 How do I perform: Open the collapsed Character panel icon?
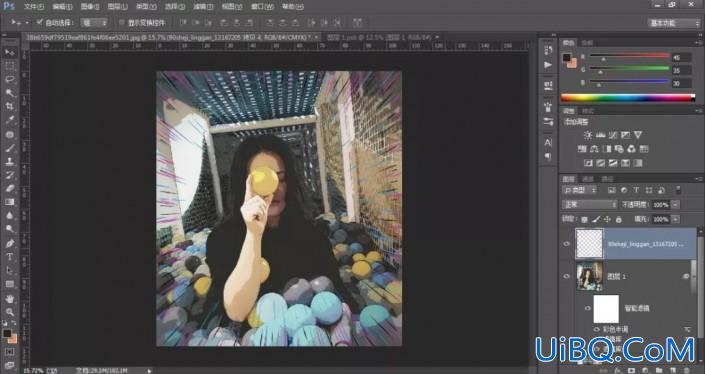tap(548, 142)
